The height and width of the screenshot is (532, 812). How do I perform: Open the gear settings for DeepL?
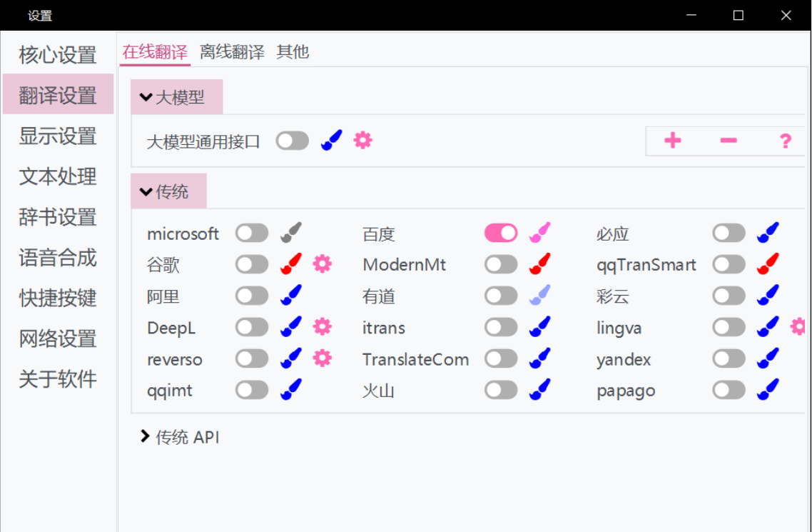(322, 327)
